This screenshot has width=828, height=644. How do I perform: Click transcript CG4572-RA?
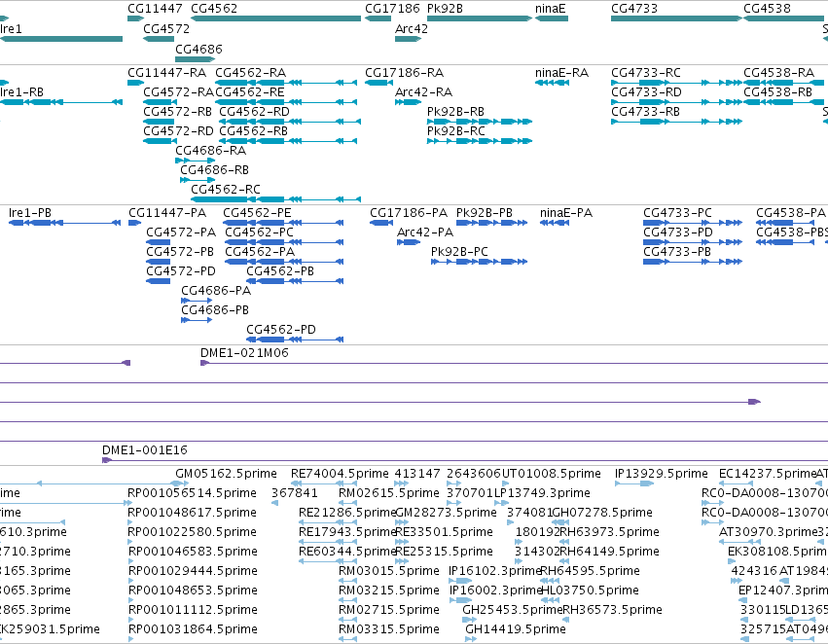178,92
